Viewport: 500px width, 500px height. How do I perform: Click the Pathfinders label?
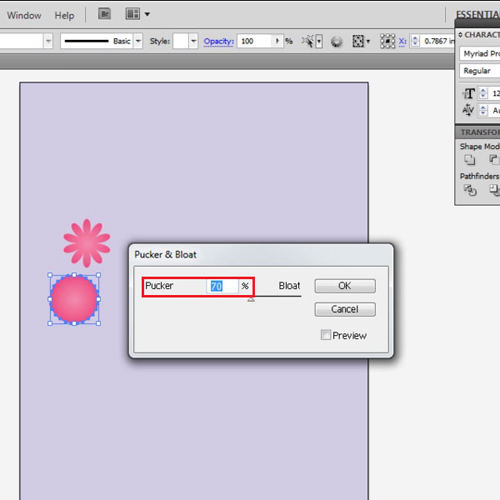coord(479,176)
